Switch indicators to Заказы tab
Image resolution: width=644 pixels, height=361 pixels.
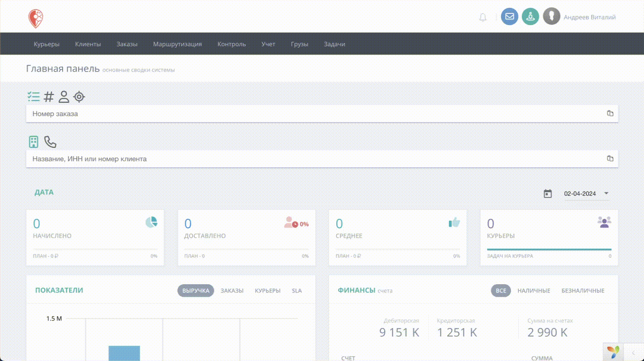tap(232, 291)
